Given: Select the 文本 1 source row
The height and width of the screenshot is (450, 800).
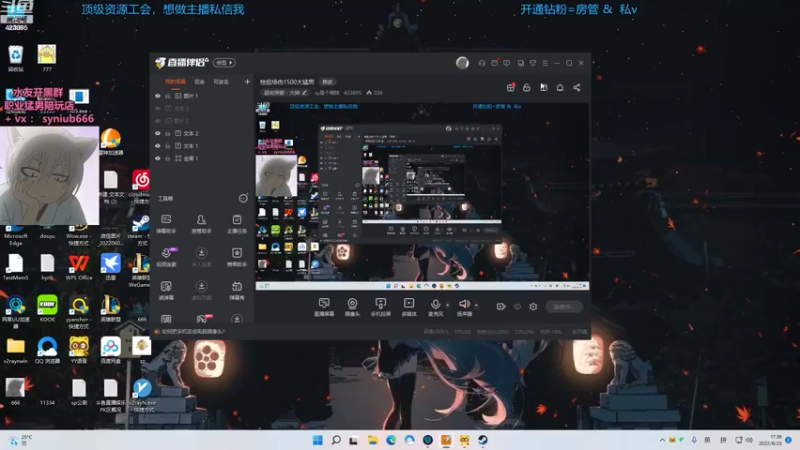Looking at the screenshot, I should 203,146.
